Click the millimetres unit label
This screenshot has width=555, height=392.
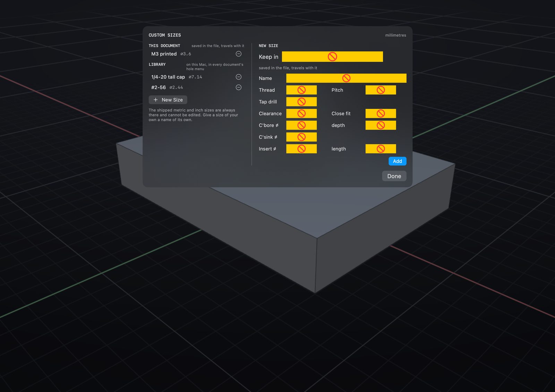click(395, 35)
